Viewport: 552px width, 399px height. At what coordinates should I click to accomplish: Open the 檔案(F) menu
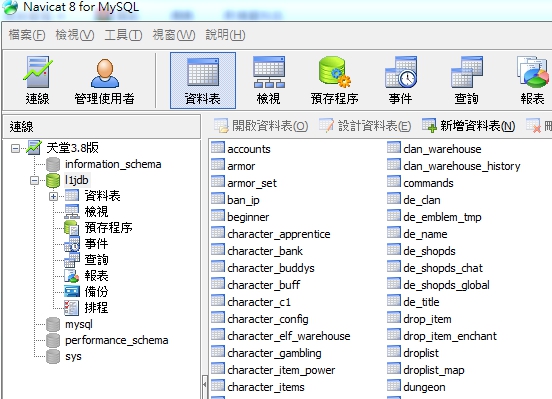coord(27,35)
